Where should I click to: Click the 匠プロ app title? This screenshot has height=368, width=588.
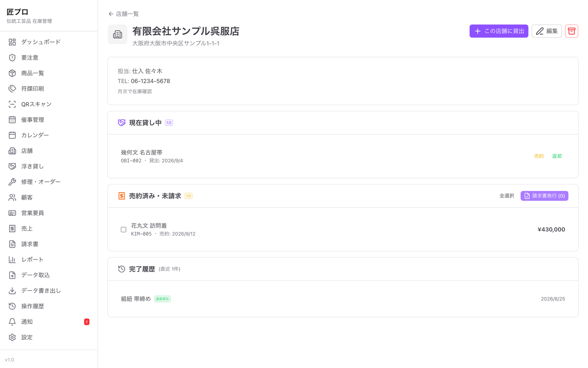[x=17, y=12]
